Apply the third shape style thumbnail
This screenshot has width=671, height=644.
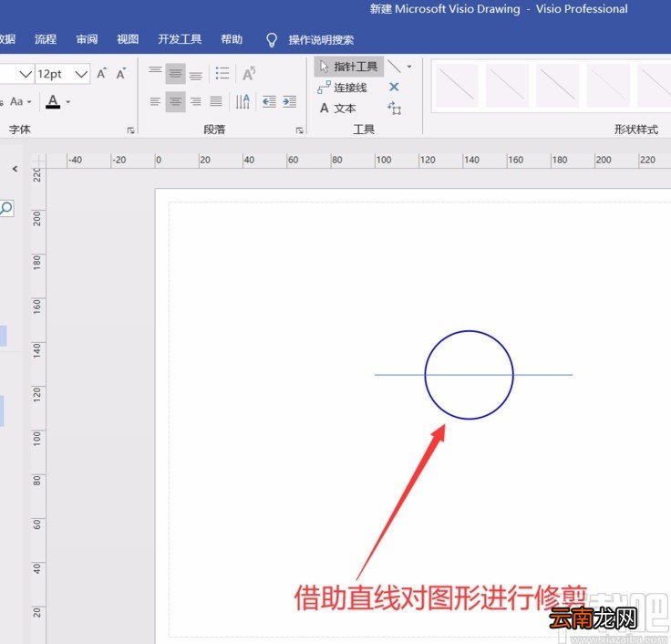558,85
